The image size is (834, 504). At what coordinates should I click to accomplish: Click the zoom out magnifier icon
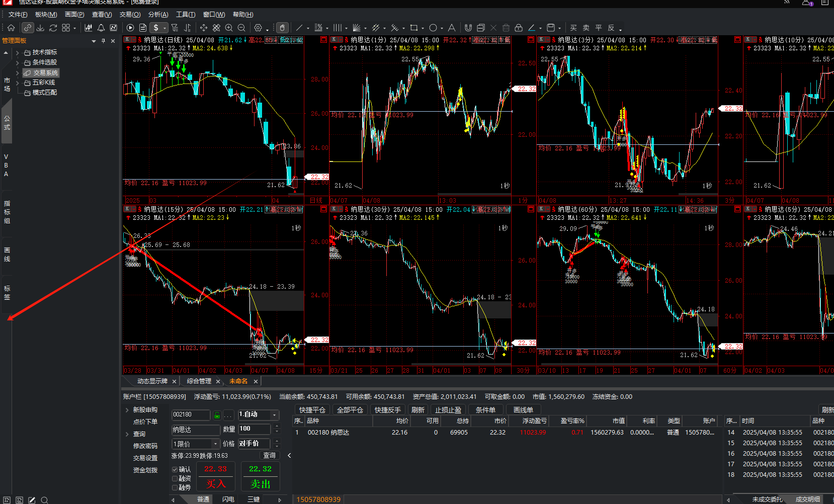[x=241, y=28]
